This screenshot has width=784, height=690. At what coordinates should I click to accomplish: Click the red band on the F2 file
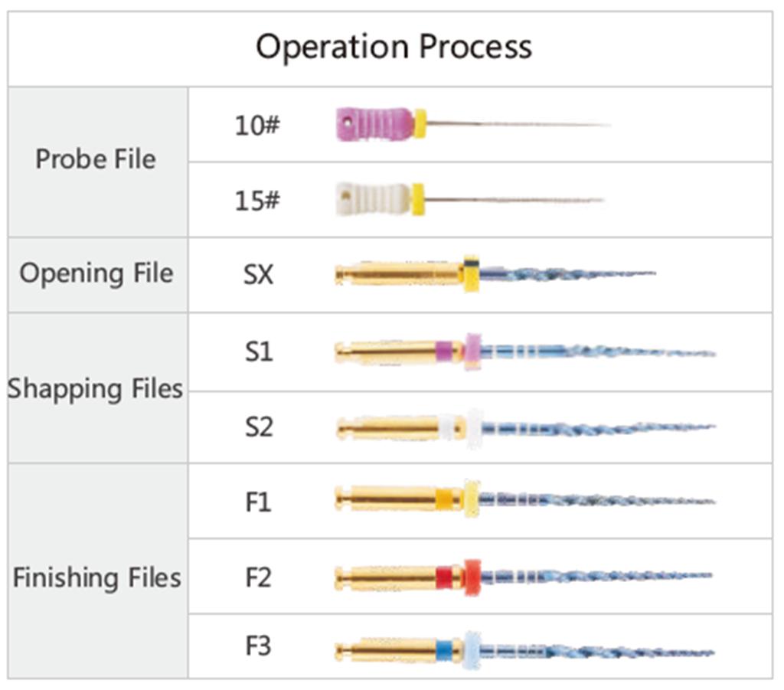coord(443,577)
